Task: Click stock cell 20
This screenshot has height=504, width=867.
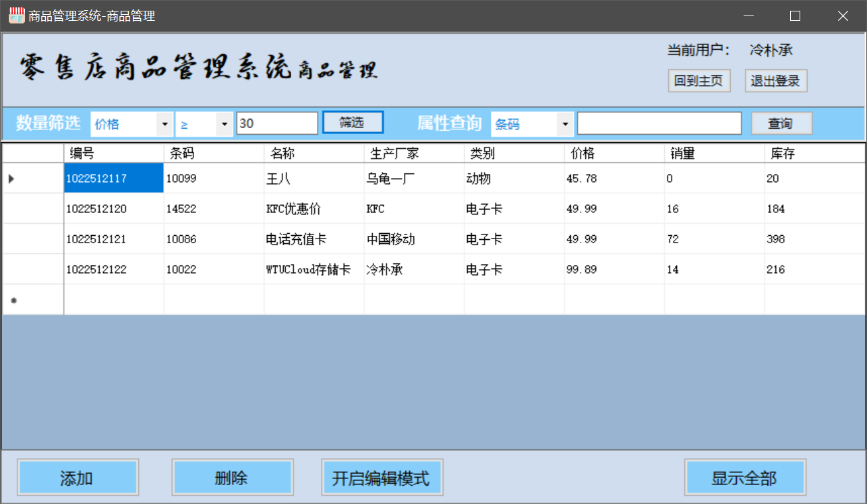Action: [815, 179]
